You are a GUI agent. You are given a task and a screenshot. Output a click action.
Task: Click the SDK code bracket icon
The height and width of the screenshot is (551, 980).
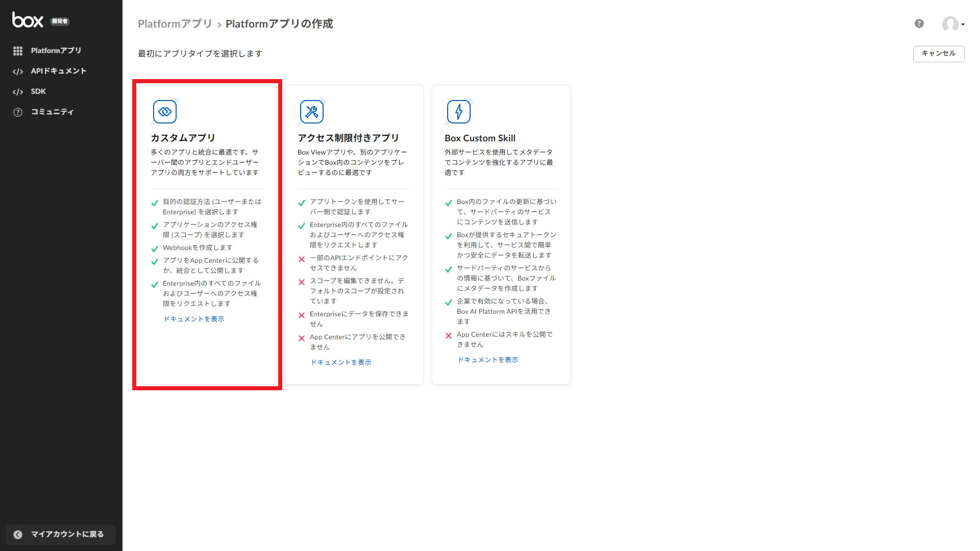[18, 92]
